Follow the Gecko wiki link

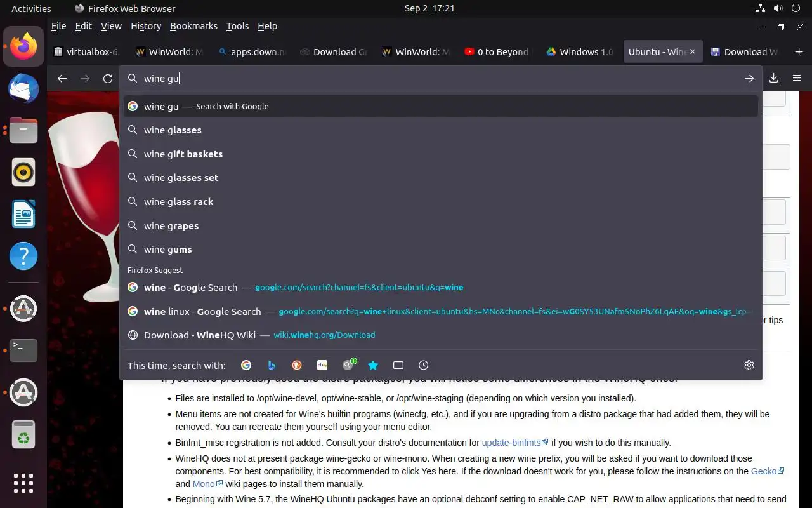click(768, 471)
